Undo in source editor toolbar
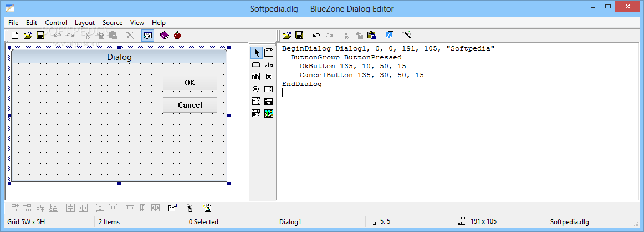This screenshot has height=232, width=644. 316,36
